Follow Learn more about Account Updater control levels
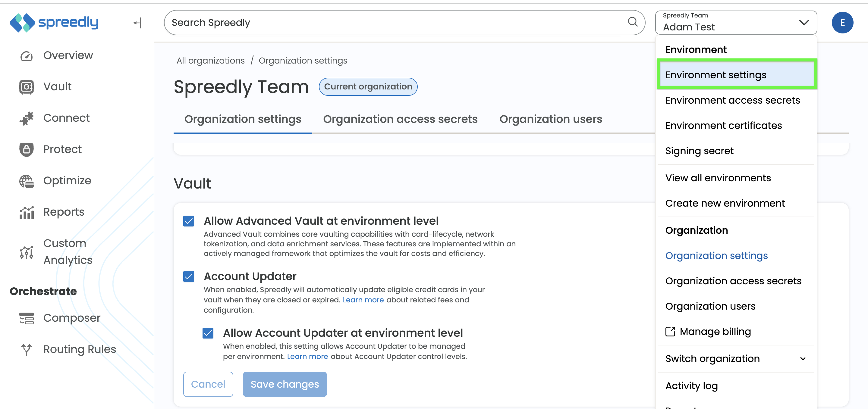 pyautogui.click(x=307, y=356)
